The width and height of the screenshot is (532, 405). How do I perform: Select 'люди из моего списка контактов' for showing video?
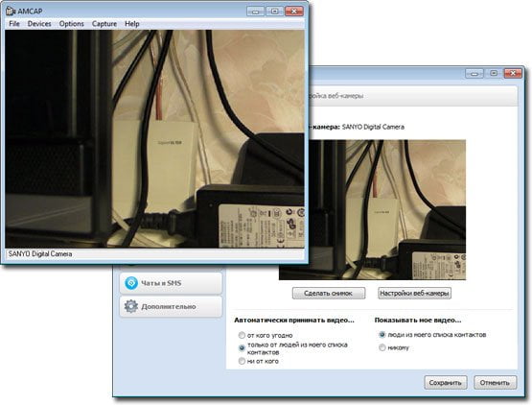(x=382, y=335)
